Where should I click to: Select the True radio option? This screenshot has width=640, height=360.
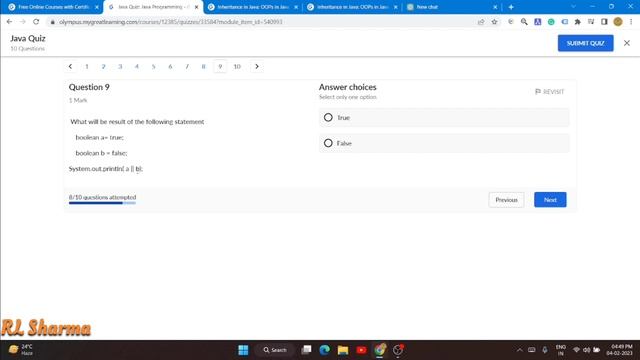pyautogui.click(x=328, y=118)
